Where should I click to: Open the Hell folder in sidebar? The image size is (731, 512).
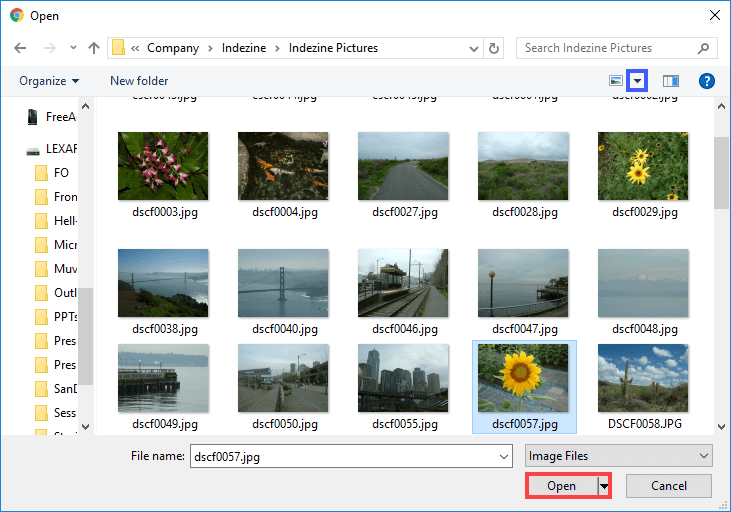(56, 221)
